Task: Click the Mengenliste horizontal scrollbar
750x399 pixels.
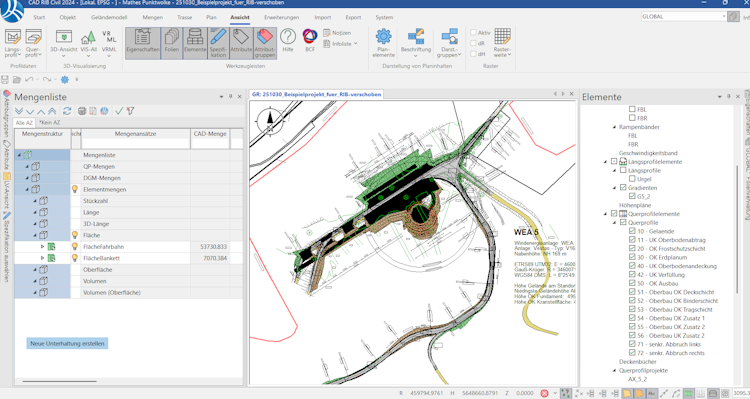Action: pos(59,381)
